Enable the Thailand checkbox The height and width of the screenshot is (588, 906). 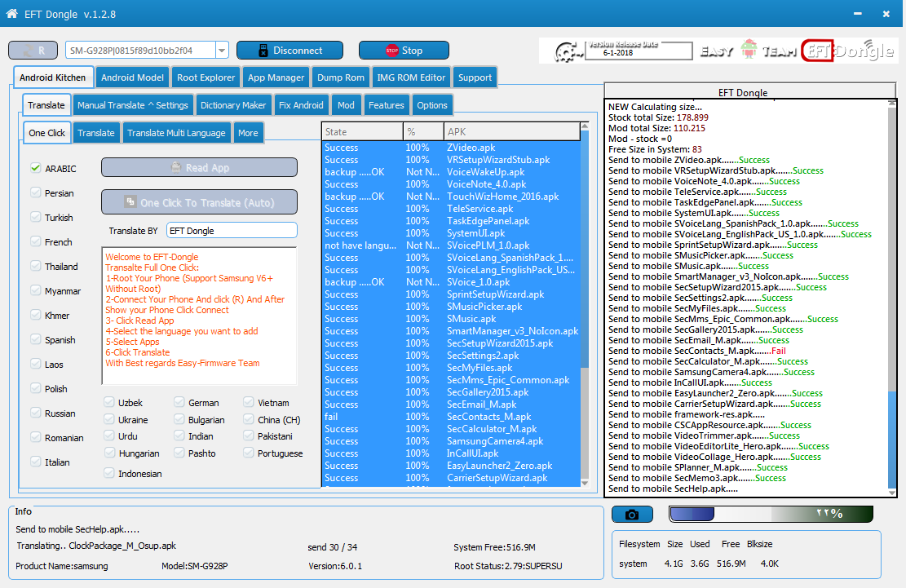click(x=35, y=266)
